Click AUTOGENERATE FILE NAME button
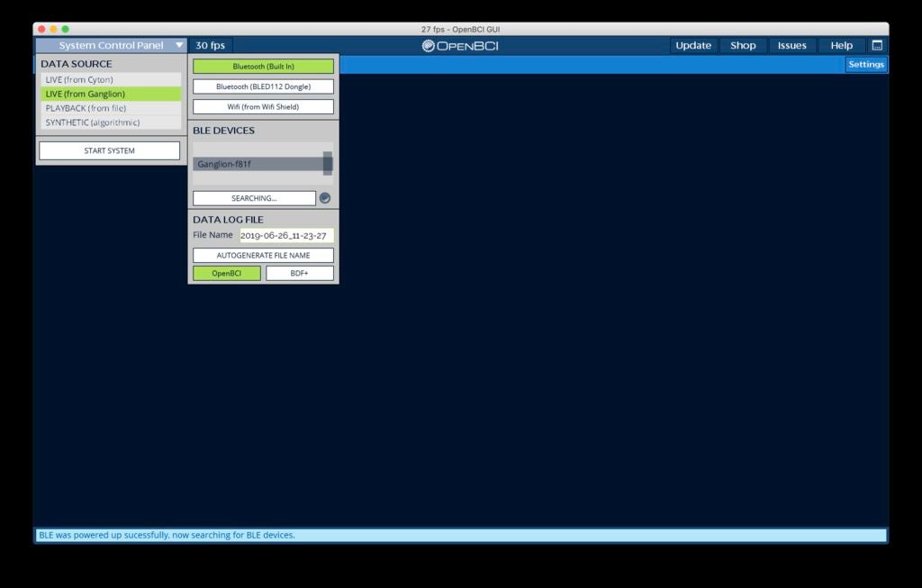Screen dimensions: 922x588 264,255
